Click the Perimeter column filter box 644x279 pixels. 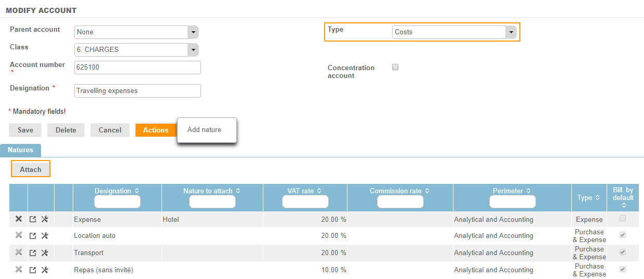[x=512, y=202]
